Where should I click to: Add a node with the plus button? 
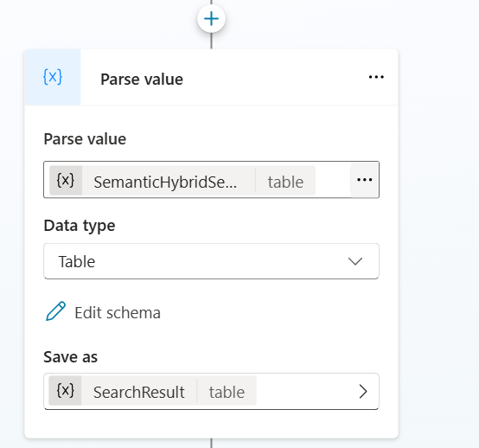pyautogui.click(x=211, y=19)
